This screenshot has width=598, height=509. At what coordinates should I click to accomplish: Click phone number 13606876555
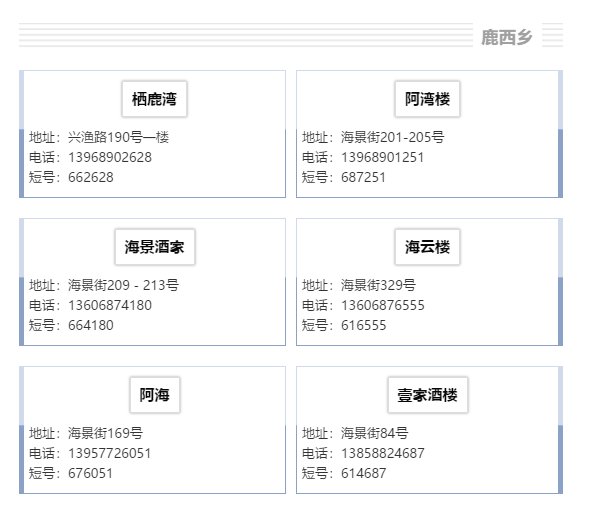click(x=383, y=305)
